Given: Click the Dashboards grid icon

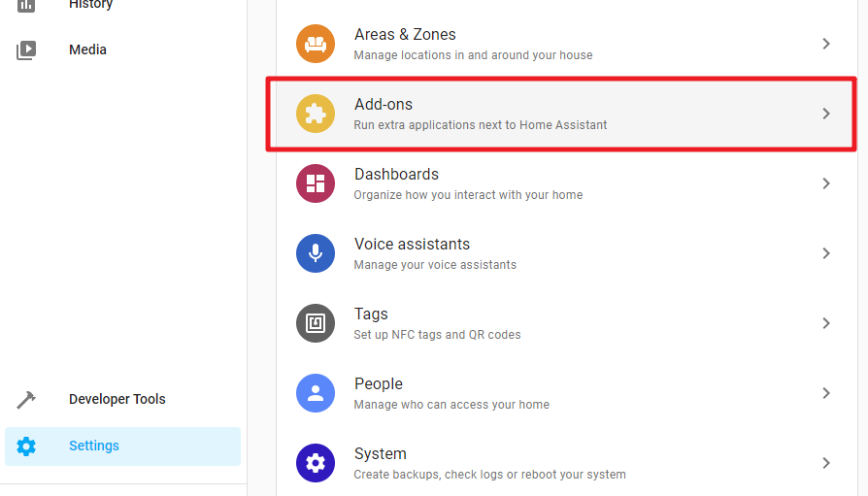Looking at the screenshot, I should pos(316,183).
